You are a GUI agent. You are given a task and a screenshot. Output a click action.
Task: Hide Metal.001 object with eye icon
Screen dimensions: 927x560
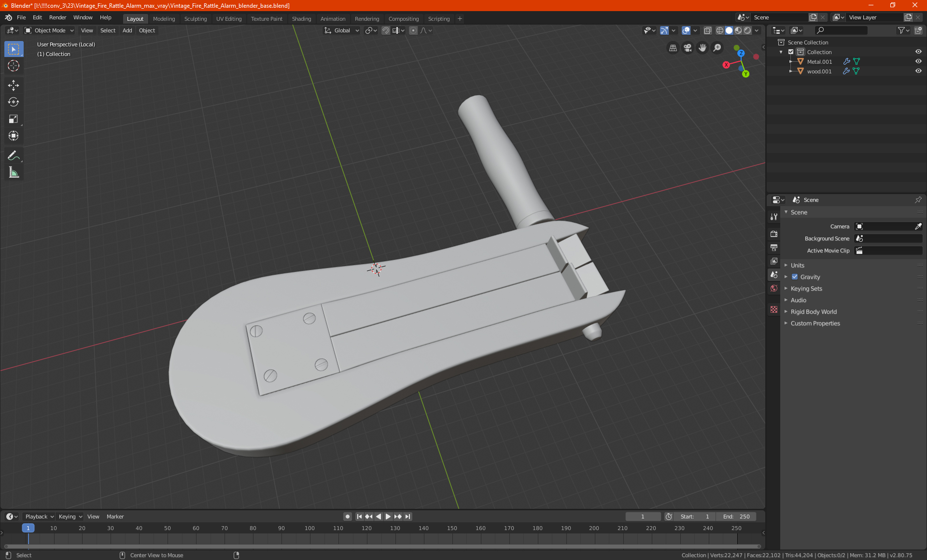click(x=918, y=61)
